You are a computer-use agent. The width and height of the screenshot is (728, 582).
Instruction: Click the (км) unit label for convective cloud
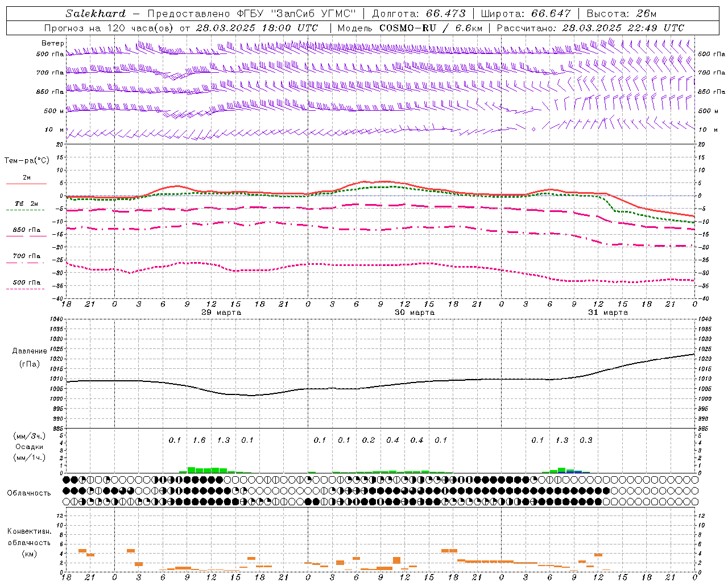(30, 554)
